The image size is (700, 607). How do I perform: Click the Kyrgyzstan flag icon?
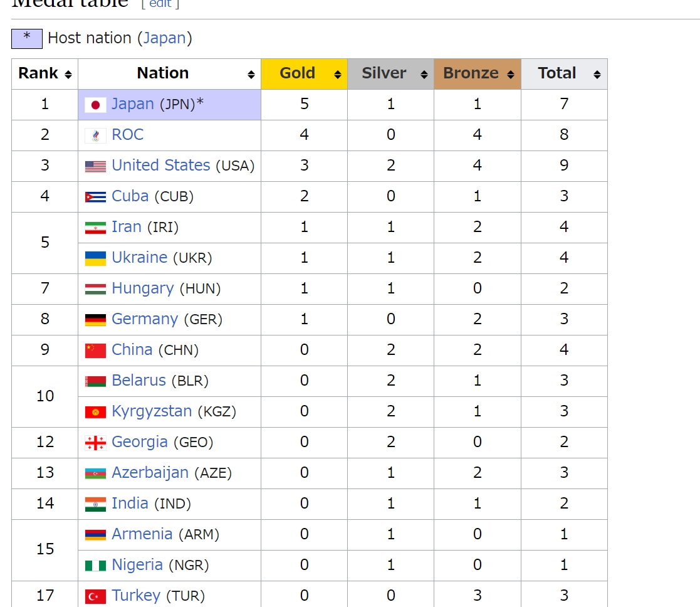95,412
